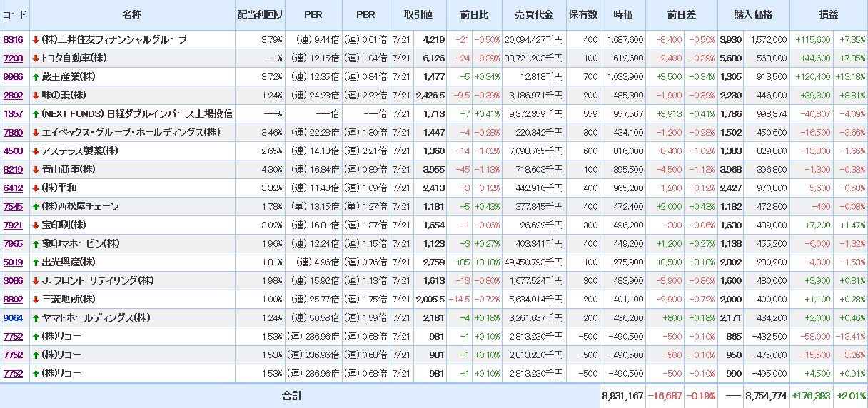The width and height of the screenshot is (868, 408).
Task: Open stock code 5019 link
Action: point(13,262)
